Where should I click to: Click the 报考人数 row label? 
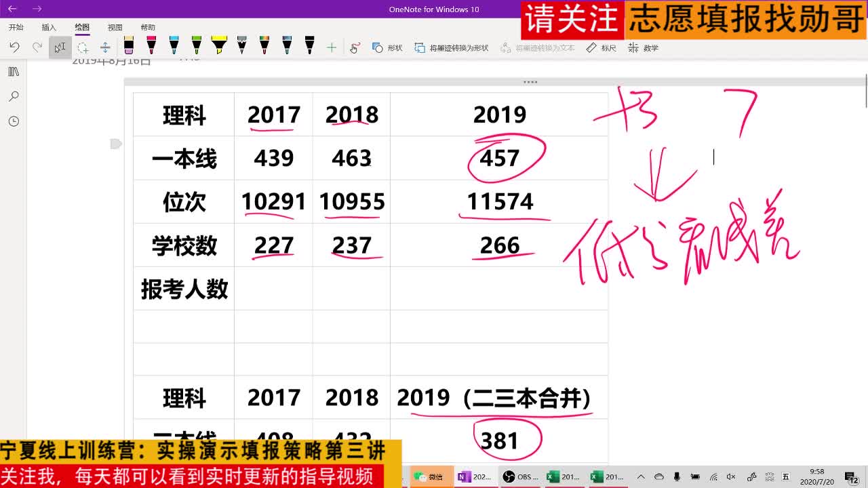[184, 289]
